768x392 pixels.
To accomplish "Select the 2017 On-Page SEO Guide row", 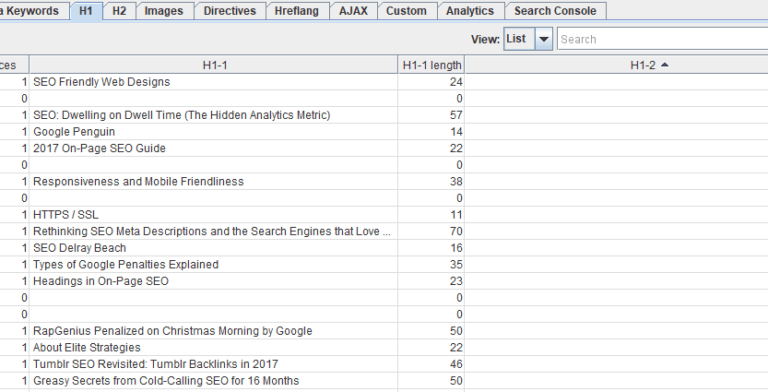I will (x=384, y=148).
